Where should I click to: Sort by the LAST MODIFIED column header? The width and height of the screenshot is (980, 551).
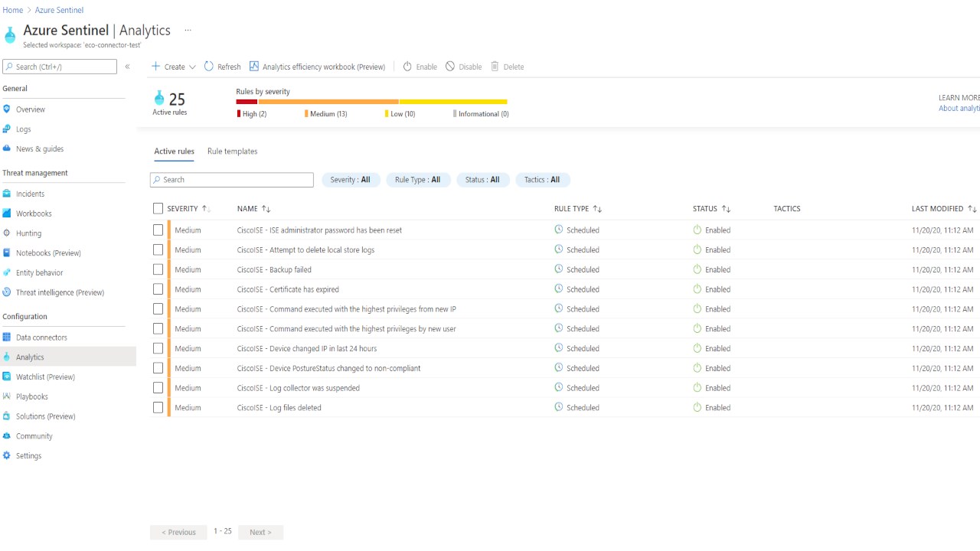944,209
